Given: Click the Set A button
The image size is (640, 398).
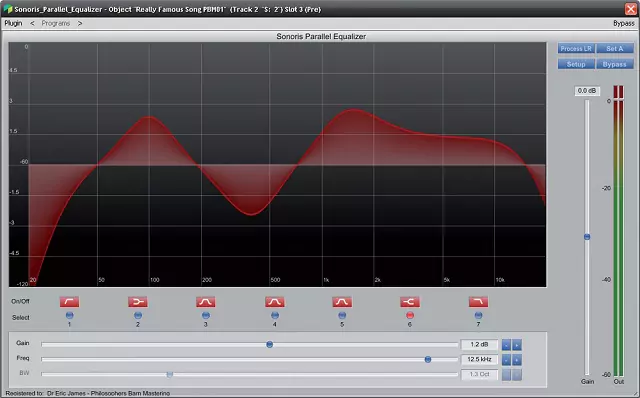Looking at the screenshot, I should (615, 49).
